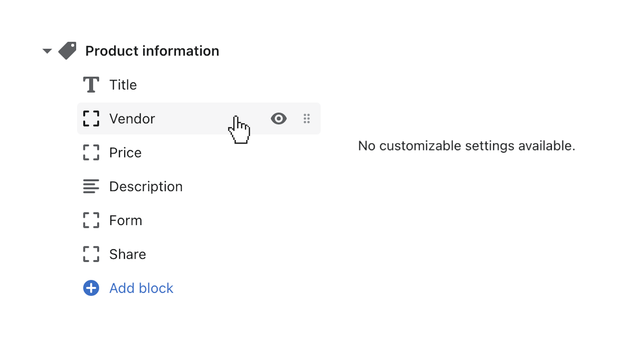Image resolution: width=644 pixels, height=343 pixels.
Task: Click the Form block's bracket icon
Action: (91, 220)
